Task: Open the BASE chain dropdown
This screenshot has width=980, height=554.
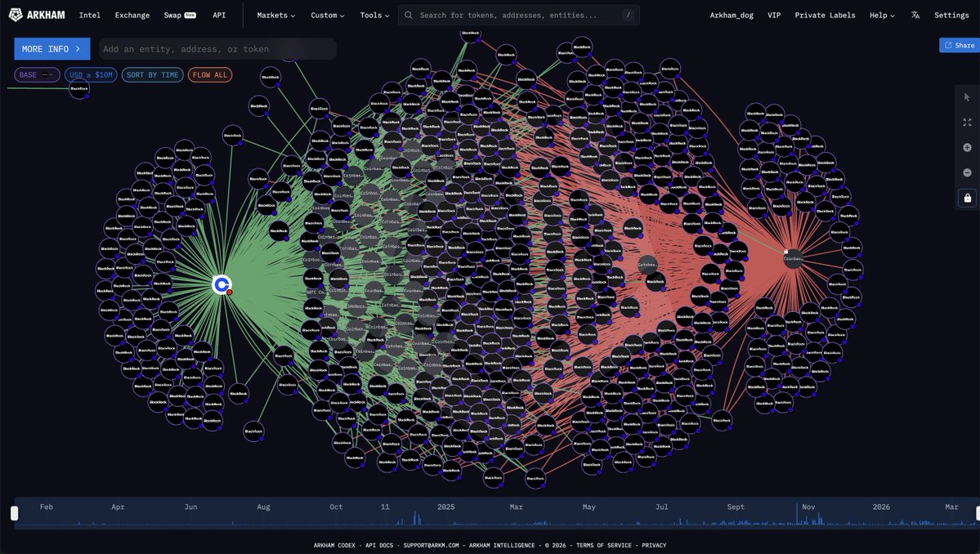Action: (x=37, y=75)
